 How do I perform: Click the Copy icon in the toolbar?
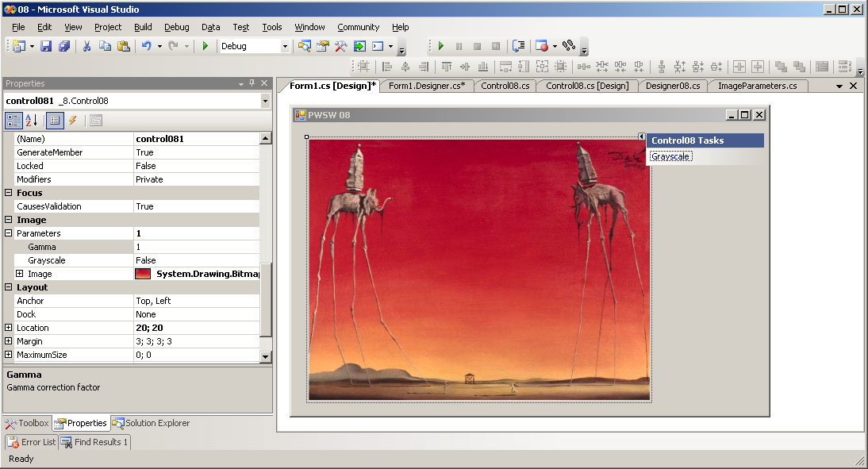pos(105,46)
